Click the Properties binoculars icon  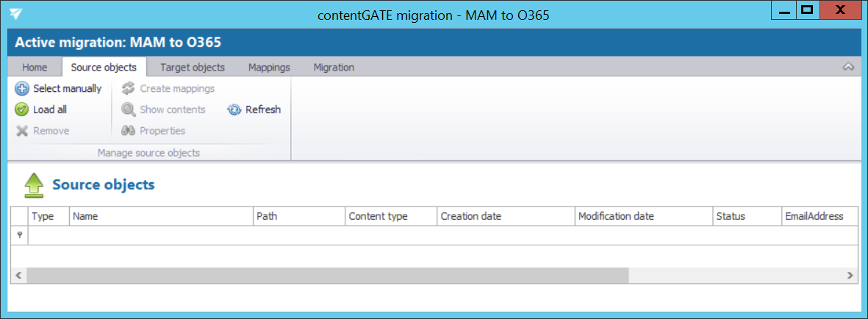point(129,131)
